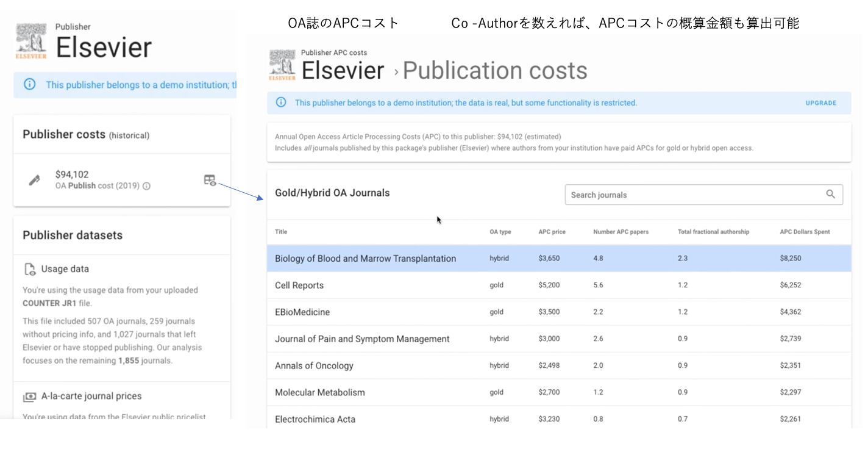
Task: Select the Cell Reports journal row
Action: (x=559, y=286)
